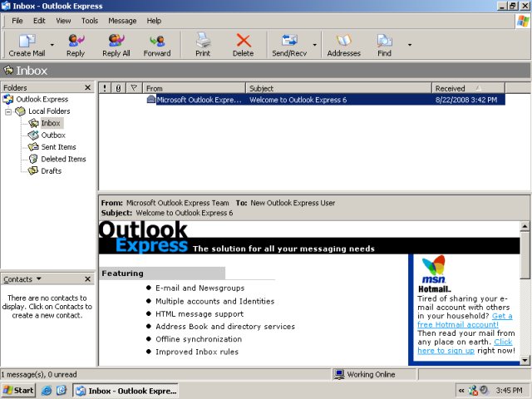
Task: Select the Outbox folder
Action: (53, 135)
